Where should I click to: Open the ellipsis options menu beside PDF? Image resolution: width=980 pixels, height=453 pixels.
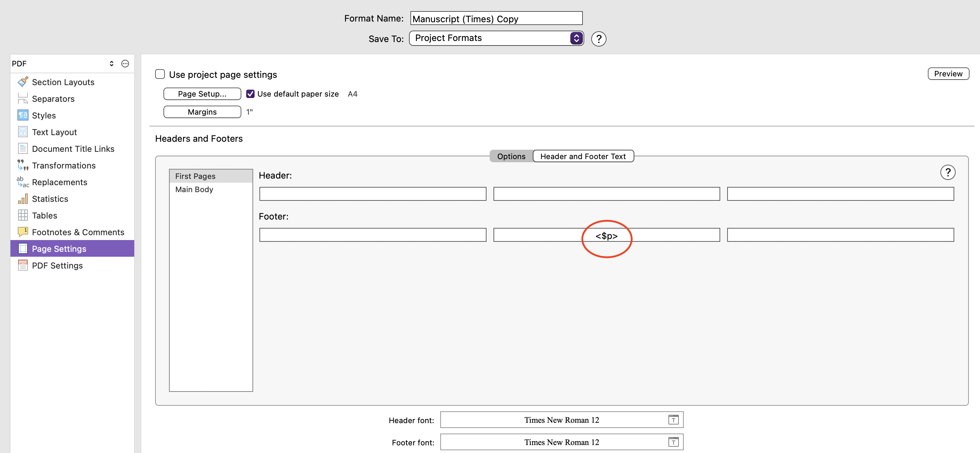click(125, 64)
